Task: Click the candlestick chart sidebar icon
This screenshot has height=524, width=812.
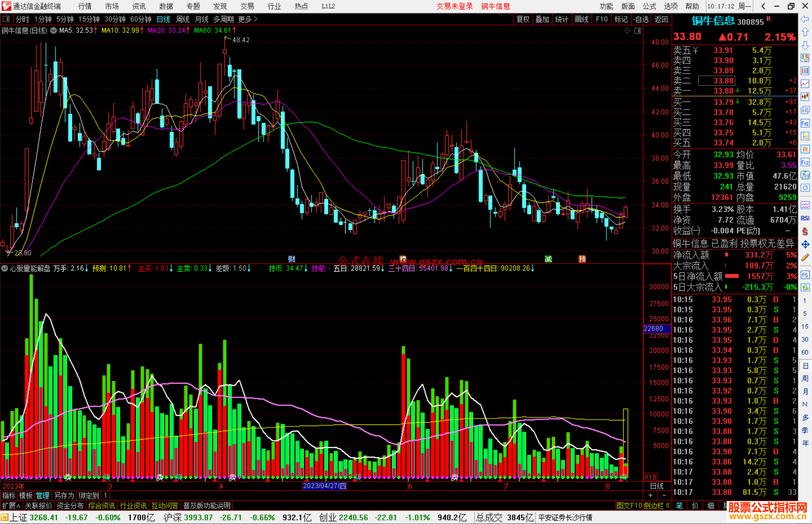Action: click(x=805, y=97)
